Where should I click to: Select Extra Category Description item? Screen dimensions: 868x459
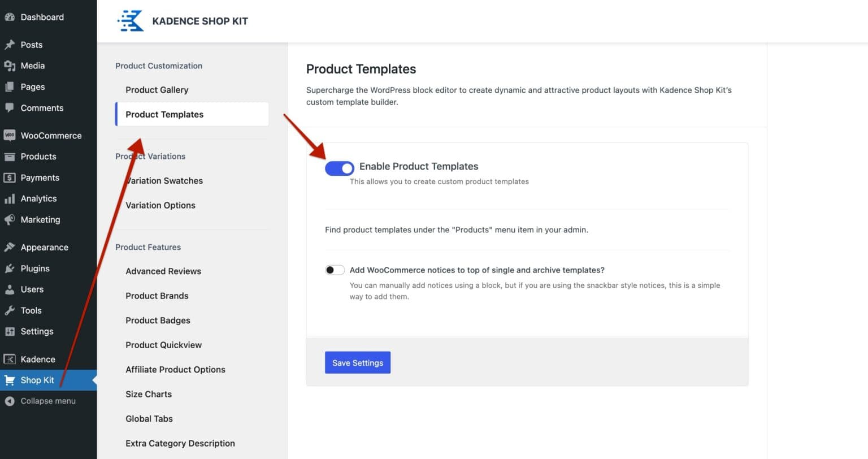180,443
